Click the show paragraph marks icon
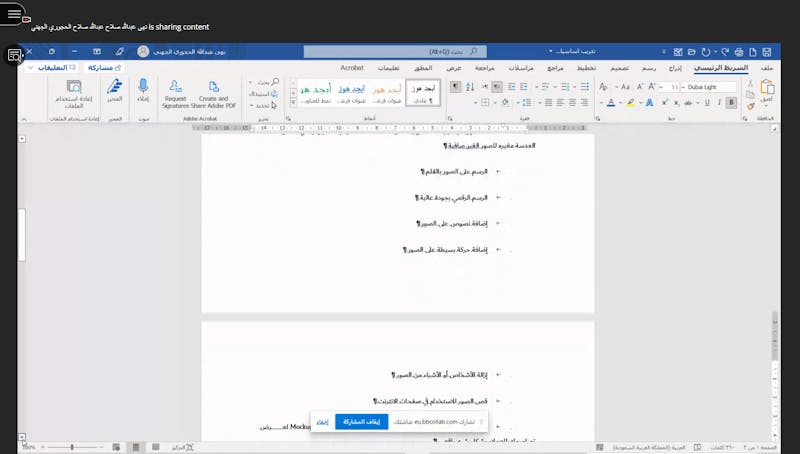The width and height of the screenshot is (800, 454). (x=456, y=87)
